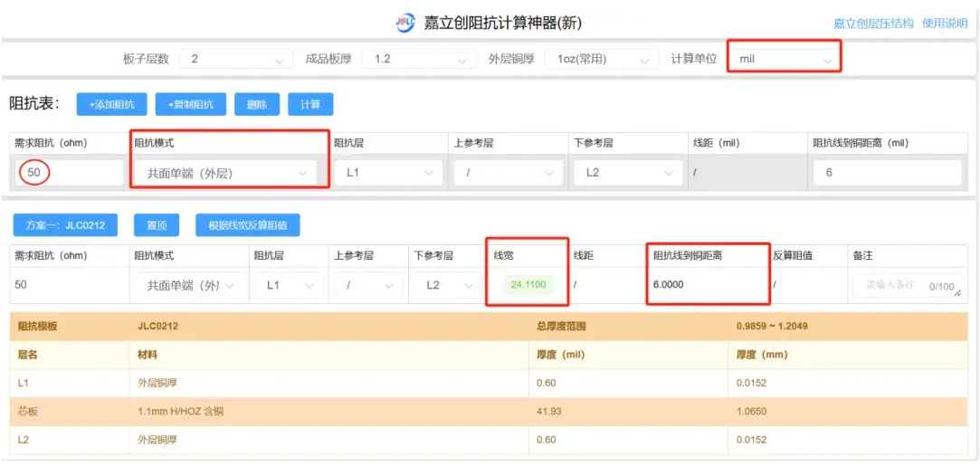Click the 1.1mm H/HOZ 含铜 material cell
The width and height of the screenshot is (980, 467).
(181, 412)
